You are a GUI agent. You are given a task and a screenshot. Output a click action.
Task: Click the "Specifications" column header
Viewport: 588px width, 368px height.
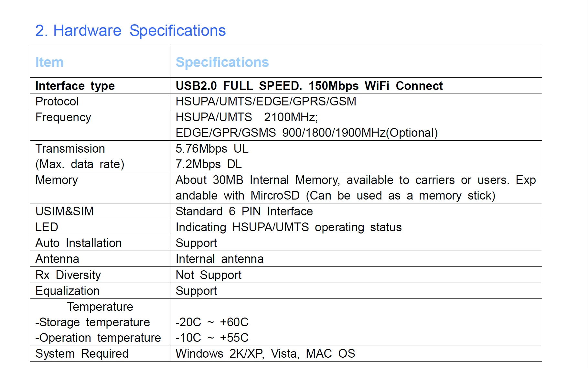click(x=222, y=62)
